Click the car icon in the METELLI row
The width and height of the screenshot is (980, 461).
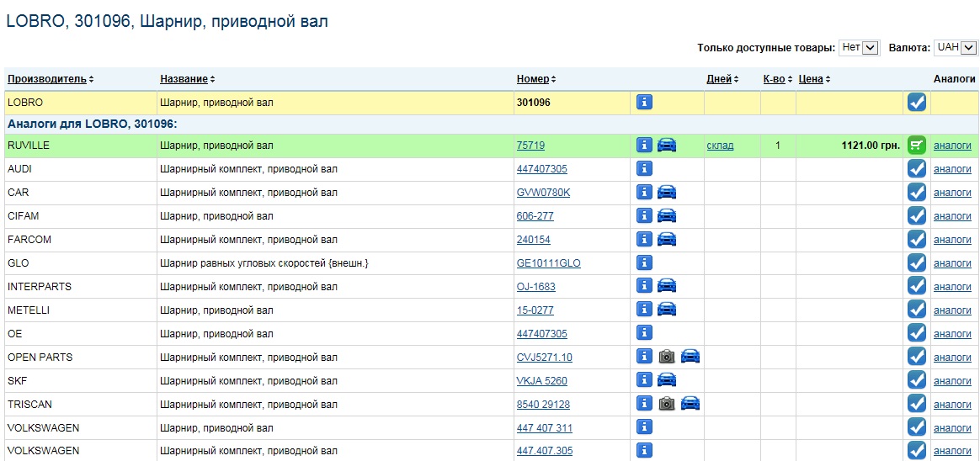click(667, 310)
